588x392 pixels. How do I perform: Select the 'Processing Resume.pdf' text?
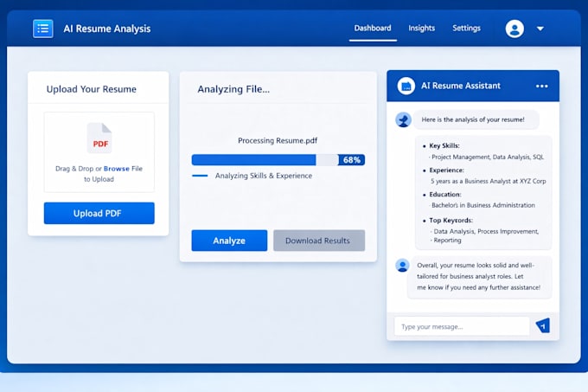tap(278, 141)
